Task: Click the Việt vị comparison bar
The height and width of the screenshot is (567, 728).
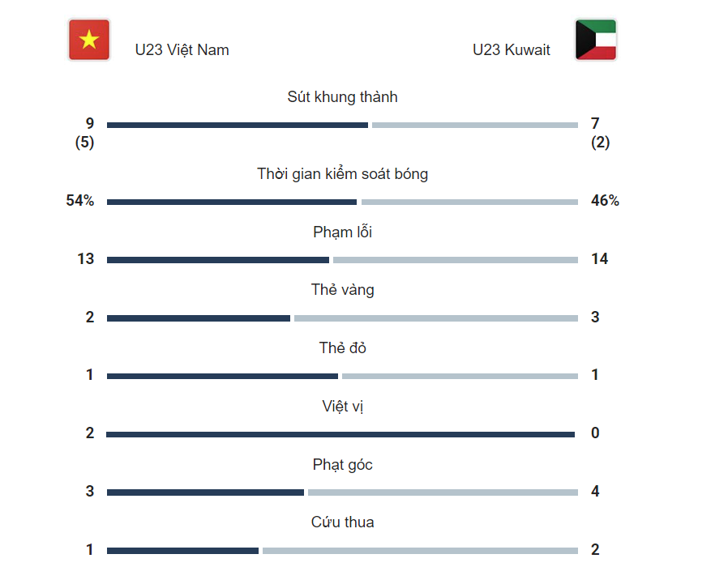Action: coord(340,434)
